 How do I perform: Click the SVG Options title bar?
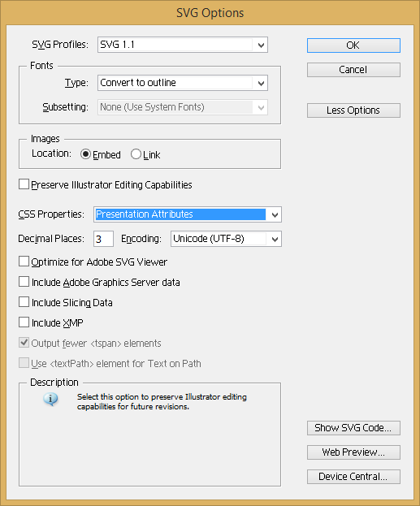[210, 13]
